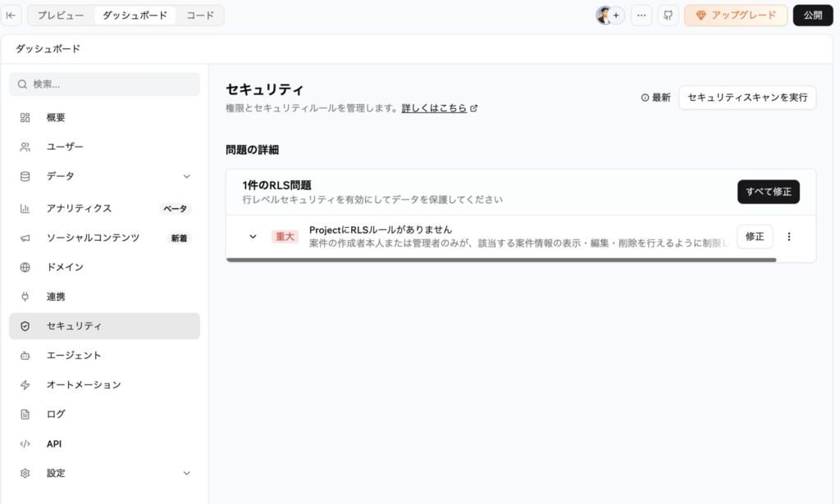Go to エージェント via robot icon
The width and height of the screenshot is (840, 504).
pyautogui.click(x=25, y=356)
